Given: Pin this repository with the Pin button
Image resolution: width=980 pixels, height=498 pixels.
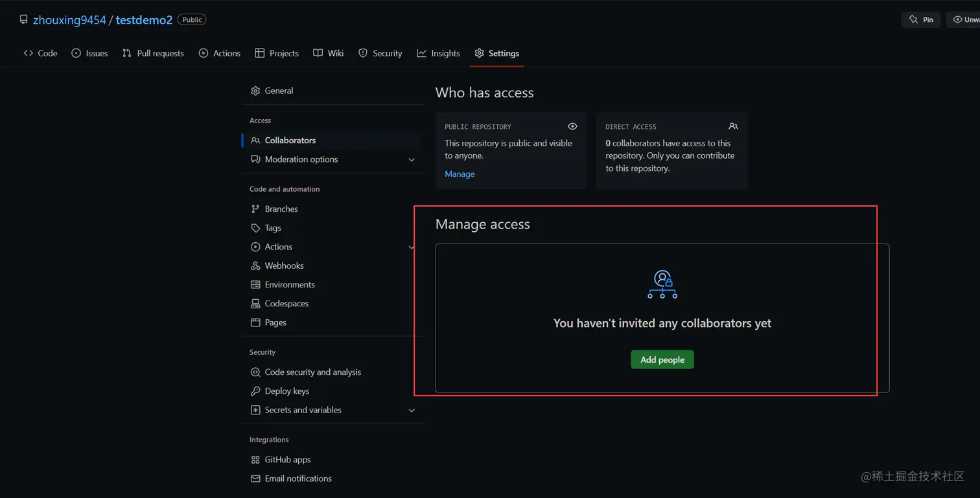Looking at the screenshot, I should (921, 19).
